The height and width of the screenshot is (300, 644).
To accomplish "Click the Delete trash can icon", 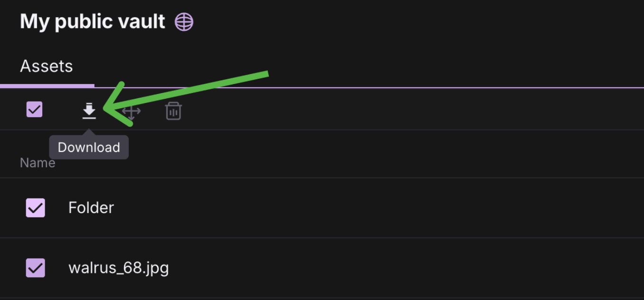I will 173,111.
